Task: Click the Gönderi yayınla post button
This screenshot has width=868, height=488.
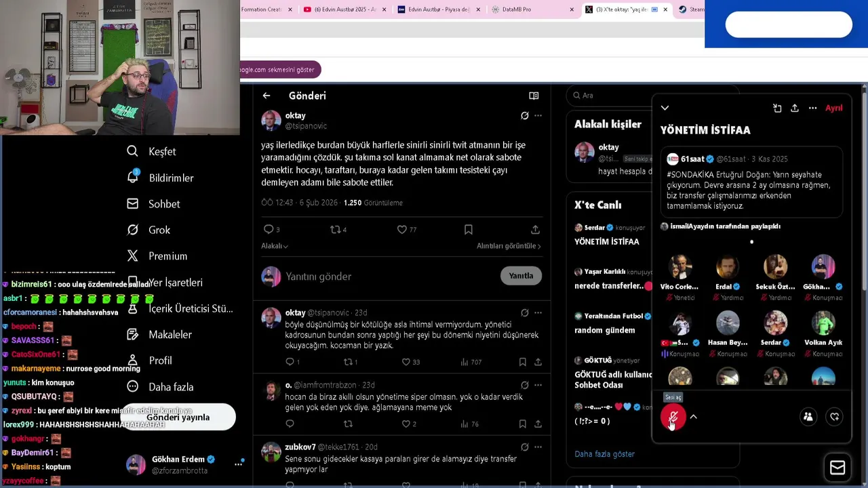Action: (x=178, y=418)
